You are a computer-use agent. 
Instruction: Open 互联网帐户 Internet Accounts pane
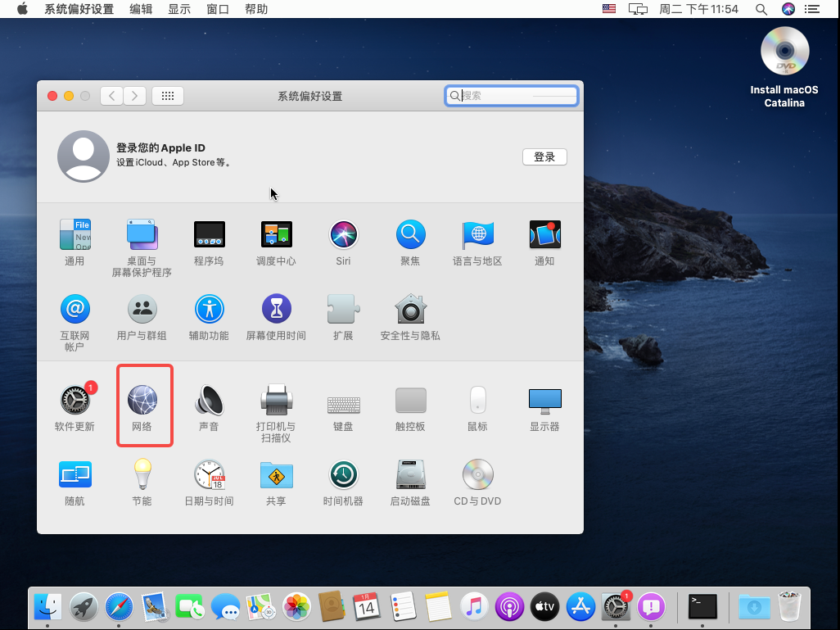click(x=75, y=322)
